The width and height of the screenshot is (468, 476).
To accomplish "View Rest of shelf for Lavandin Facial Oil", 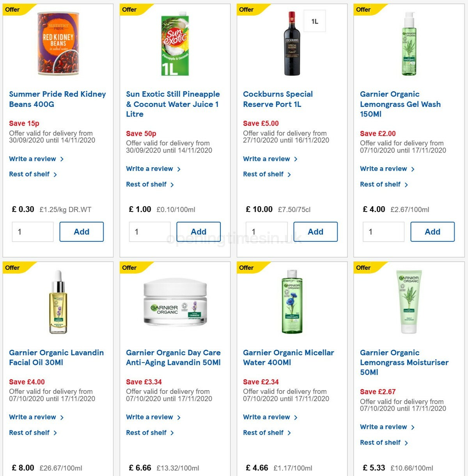I will 30,432.
